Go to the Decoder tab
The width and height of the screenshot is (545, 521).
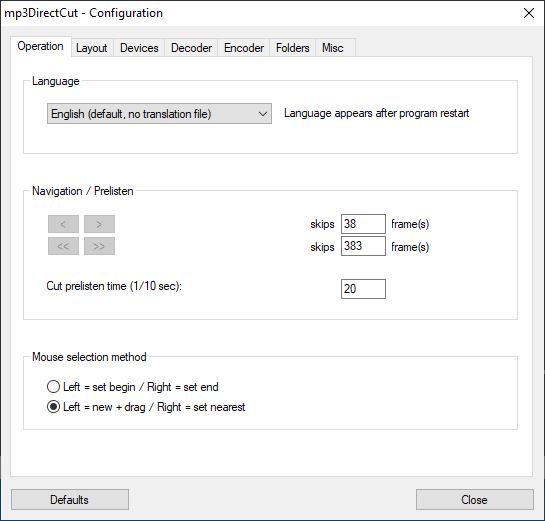pos(191,48)
